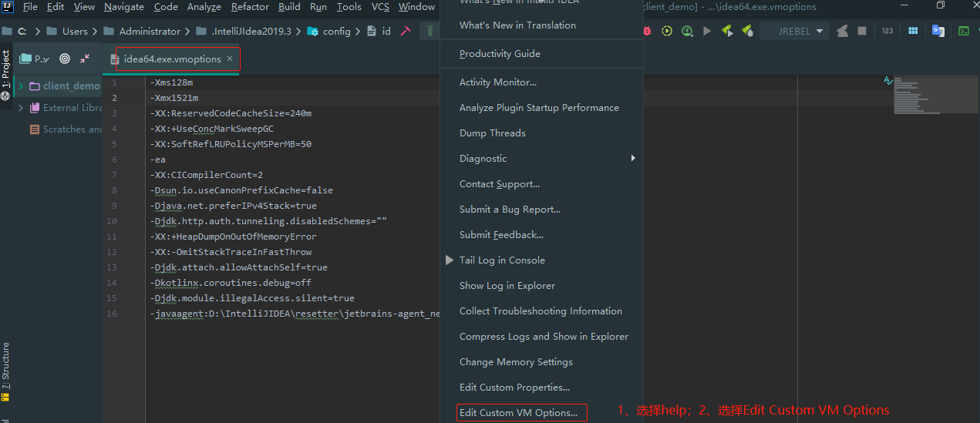Screen dimensions: 980x423
Task: Click the Administrator breadcrumb folder
Action: 141,32
